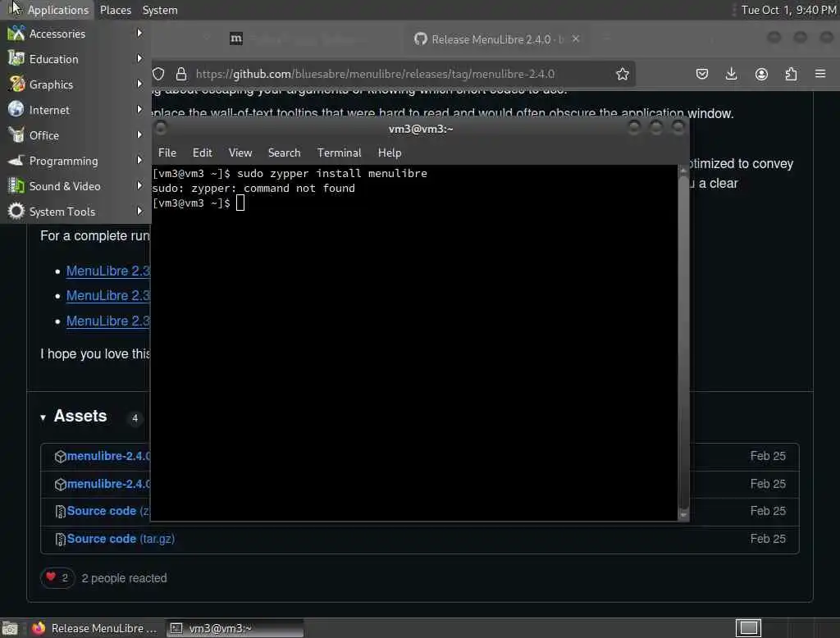The image size is (840, 638).
Task: Expand the Sound & Video submenu arrow
Action: click(139, 185)
